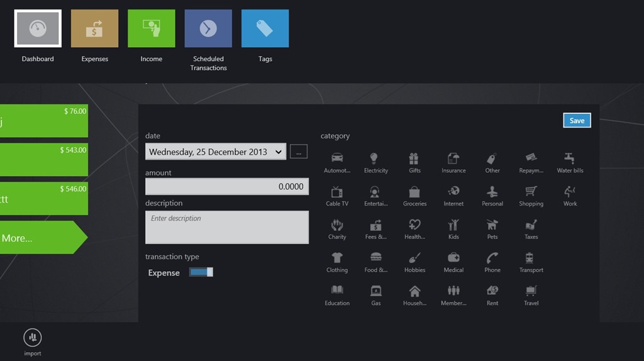Click the import icon in bottom bar
Viewport: 644px width, 361px height.
pos(33,338)
